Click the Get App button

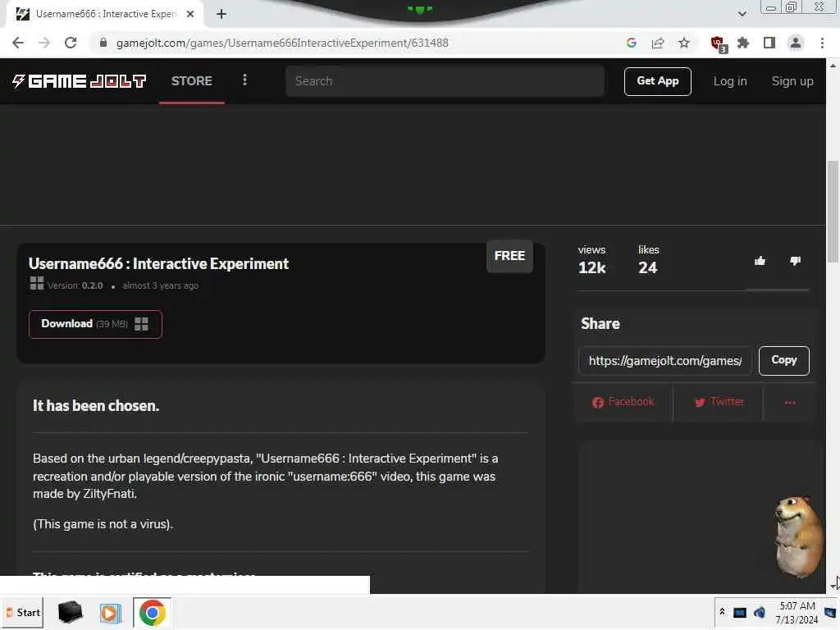click(x=657, y=81)
